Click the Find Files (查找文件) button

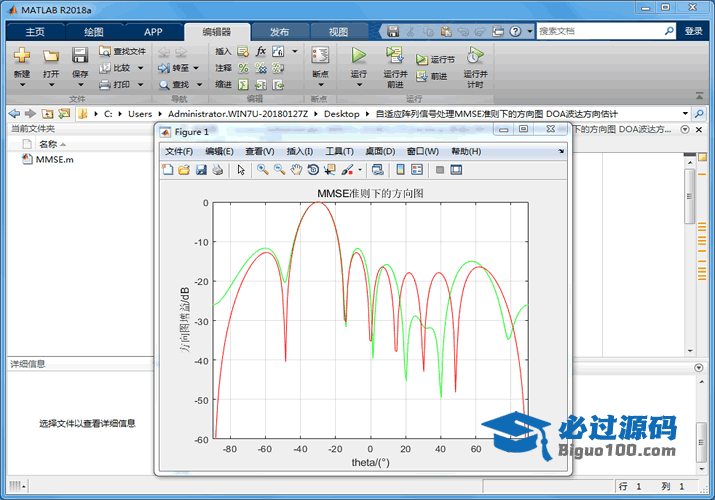point(123,51)
